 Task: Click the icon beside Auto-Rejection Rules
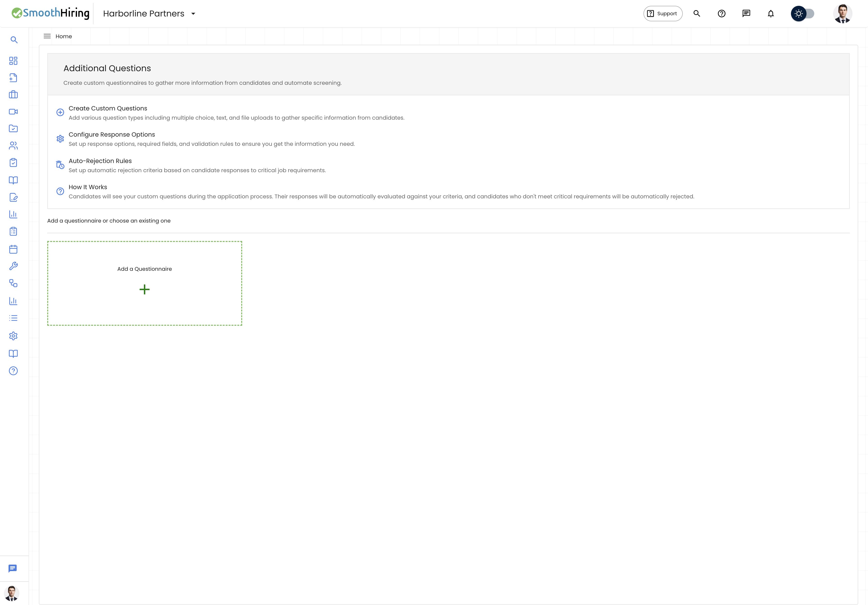[60, 165]
